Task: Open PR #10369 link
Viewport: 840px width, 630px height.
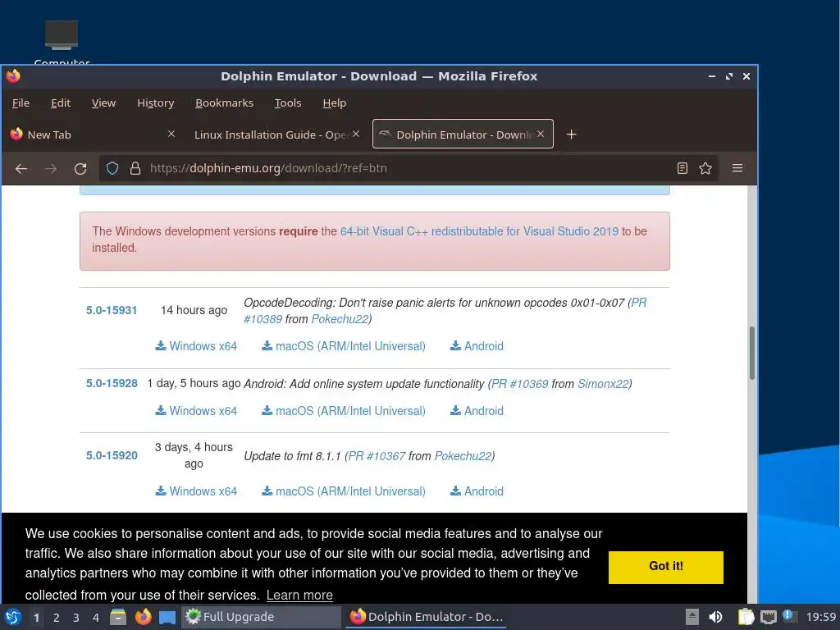Action: coord(519,384)
